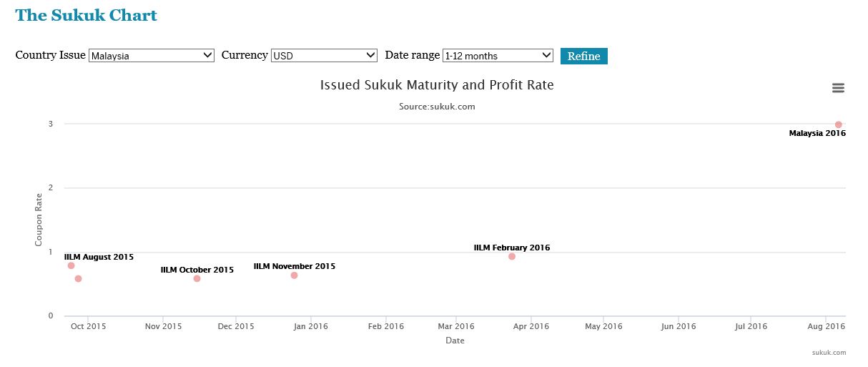
Task: Expand the Currency dropdown set to USD
Action: 324,55
